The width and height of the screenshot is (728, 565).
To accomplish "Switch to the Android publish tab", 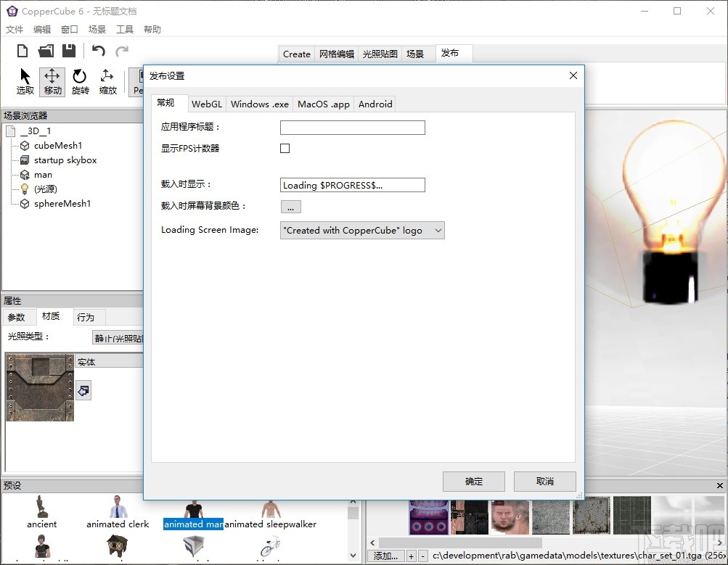I will [x=375, y=104].
